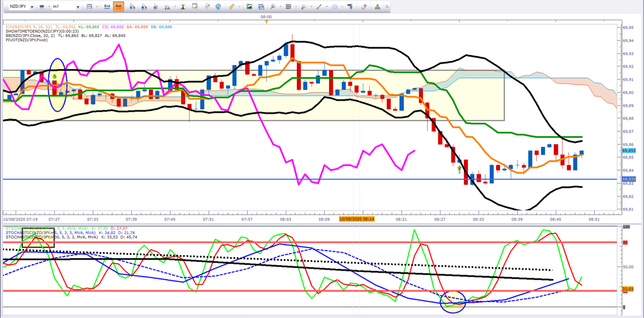
Task: Switch price display to Bid
Action: pos(107,7)
